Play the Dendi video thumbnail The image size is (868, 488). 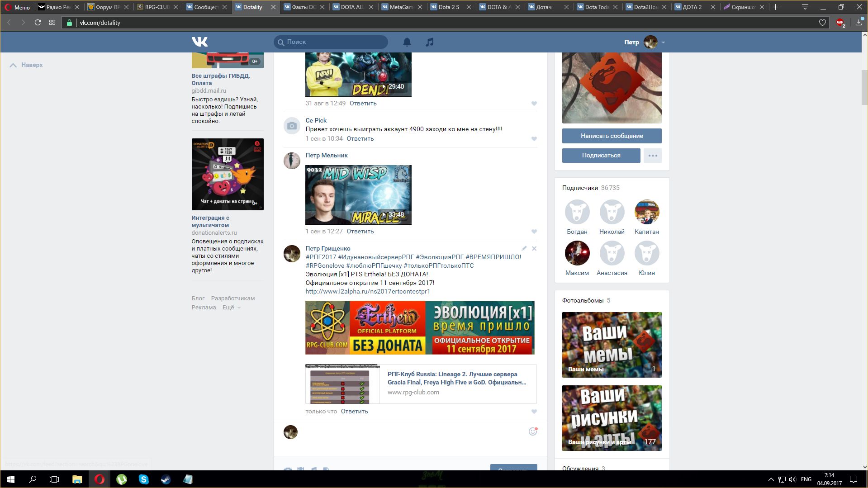[x=358, y=74]
